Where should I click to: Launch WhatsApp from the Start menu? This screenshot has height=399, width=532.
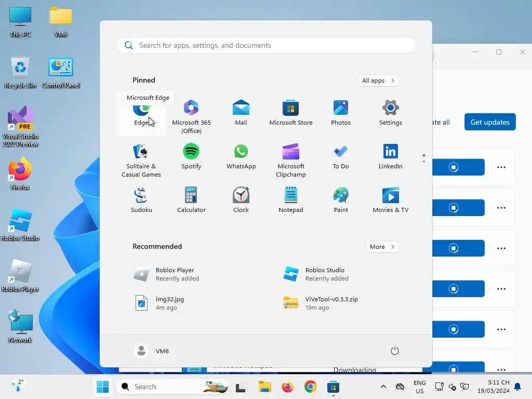coord(241,156)
